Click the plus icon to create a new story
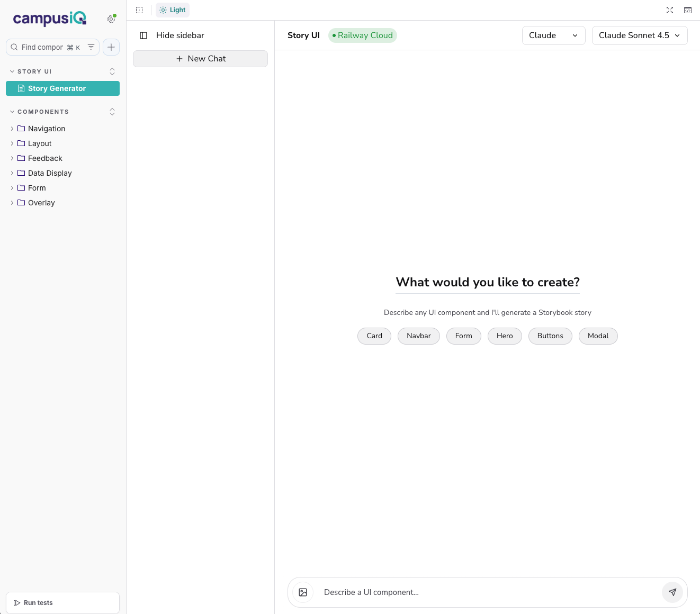 (x=111, y=47)
